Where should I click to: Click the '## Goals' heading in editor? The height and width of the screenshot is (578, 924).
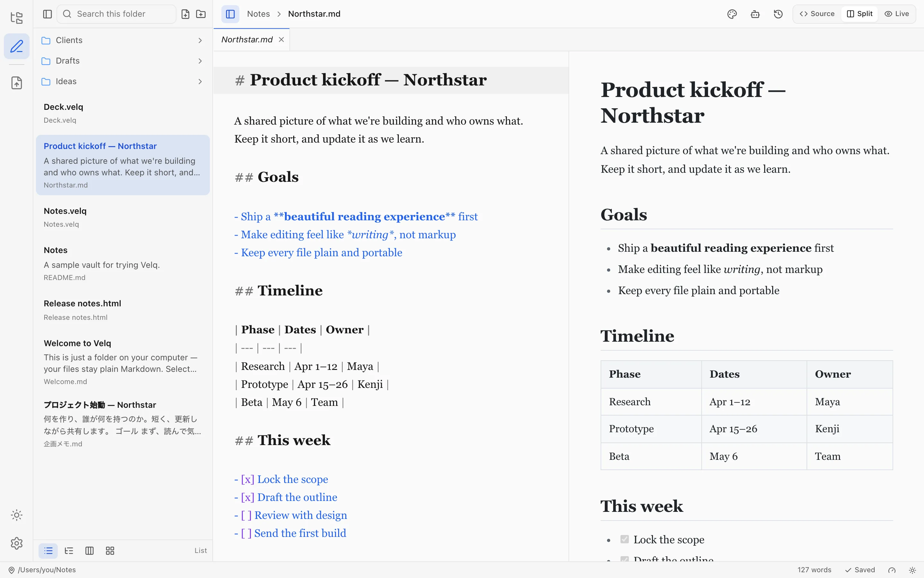tap(267, 177)
